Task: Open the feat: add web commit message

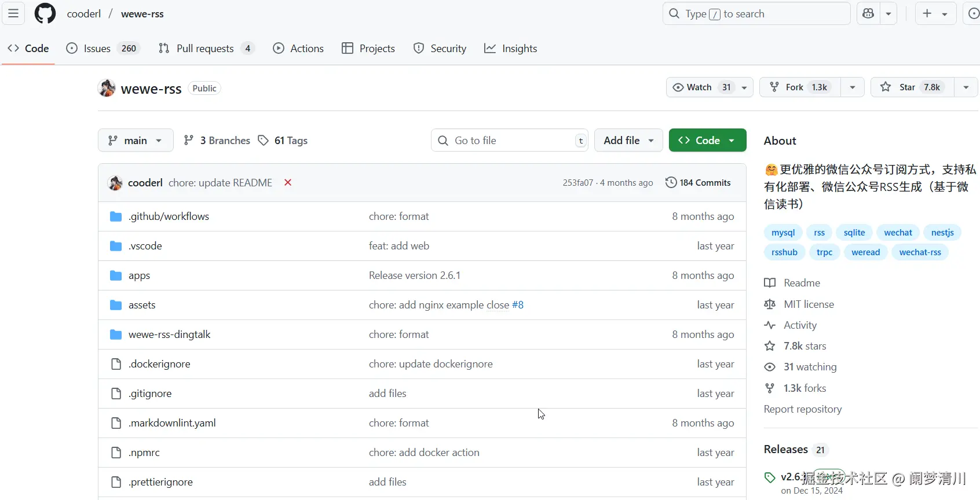Action: pos(399,246)
